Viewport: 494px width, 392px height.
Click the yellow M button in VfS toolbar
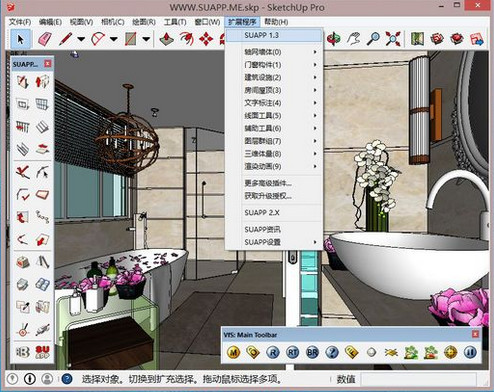pyautogui.click(x=234, y=352)
